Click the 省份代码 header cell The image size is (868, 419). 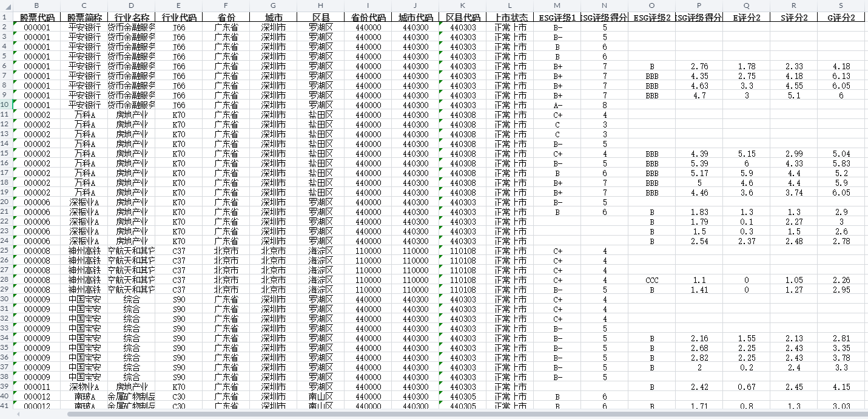click(368, 17)
